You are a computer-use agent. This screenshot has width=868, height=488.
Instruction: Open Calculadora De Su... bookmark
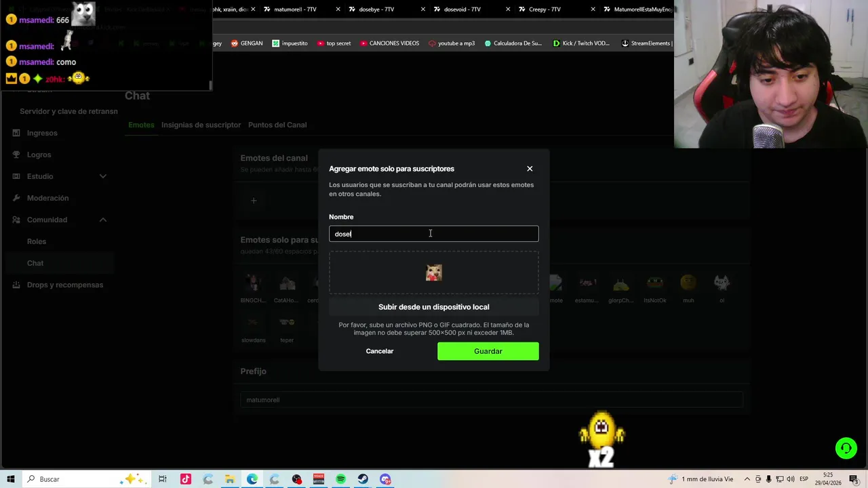click(x=513, y=43)
